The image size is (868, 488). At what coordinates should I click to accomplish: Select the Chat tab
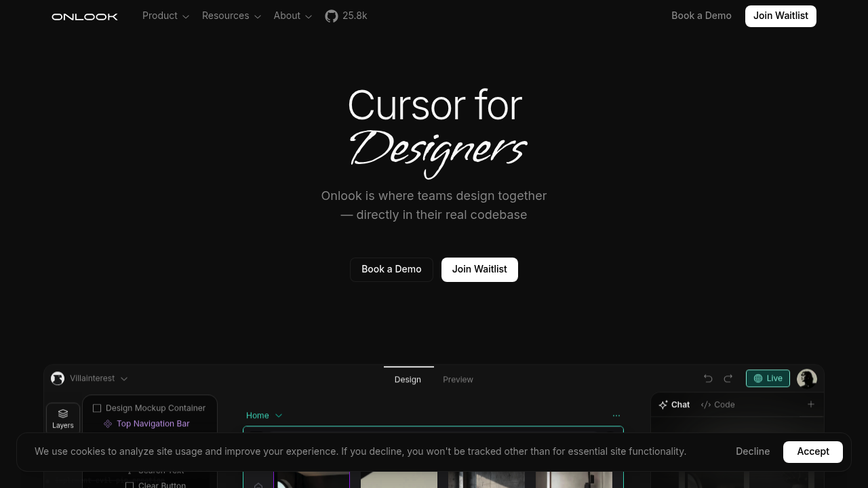pyautogui.click(x=674, y=405)
